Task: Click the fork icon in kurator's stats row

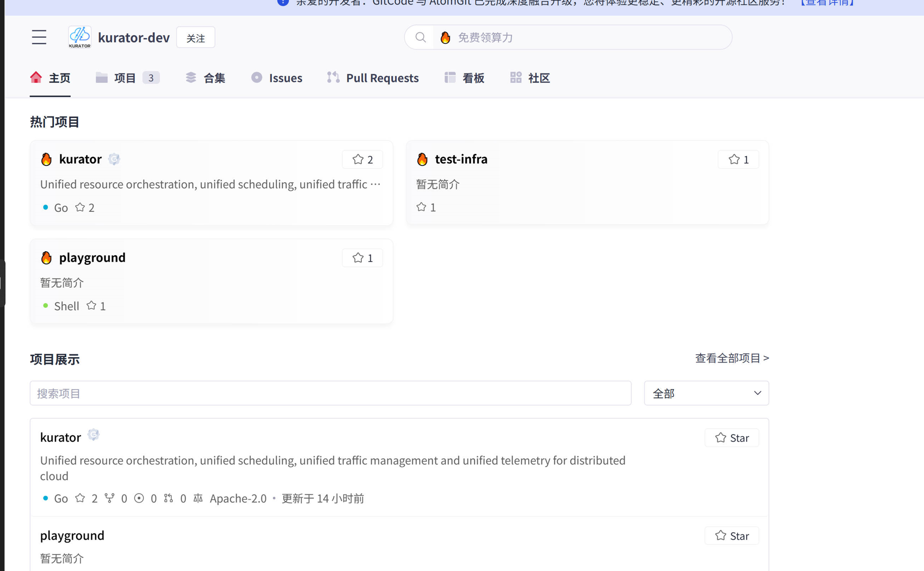Action: pos(110,498)
